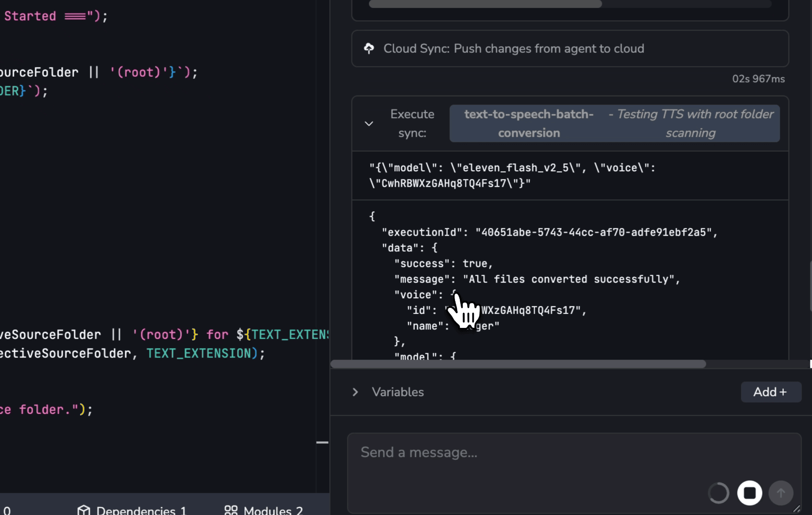Click the Dependencies cube icon in status bar

pyautogui.click(x=85, y=510)
